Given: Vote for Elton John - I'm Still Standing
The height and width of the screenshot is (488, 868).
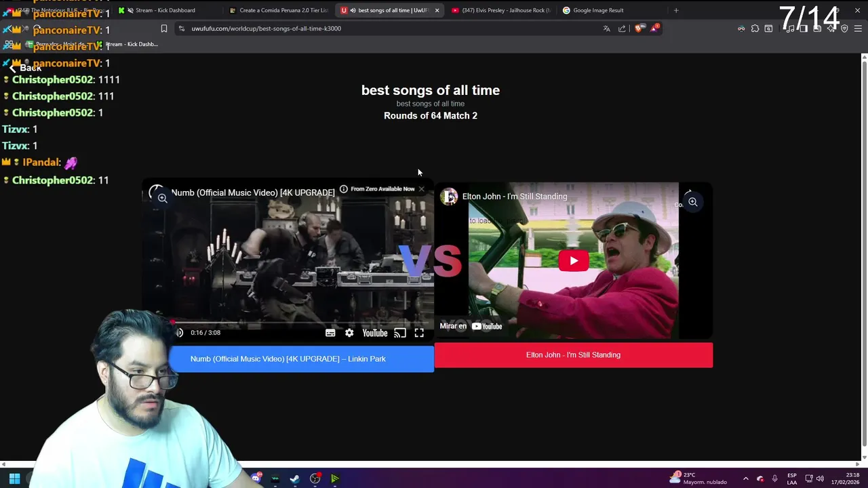Looking at the screenshot, I should (573, 355).
